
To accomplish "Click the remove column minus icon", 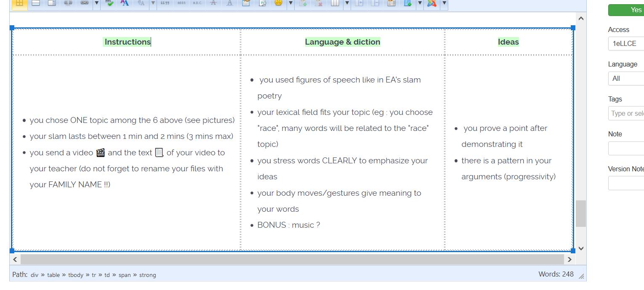I will click(x=375, y=3).
